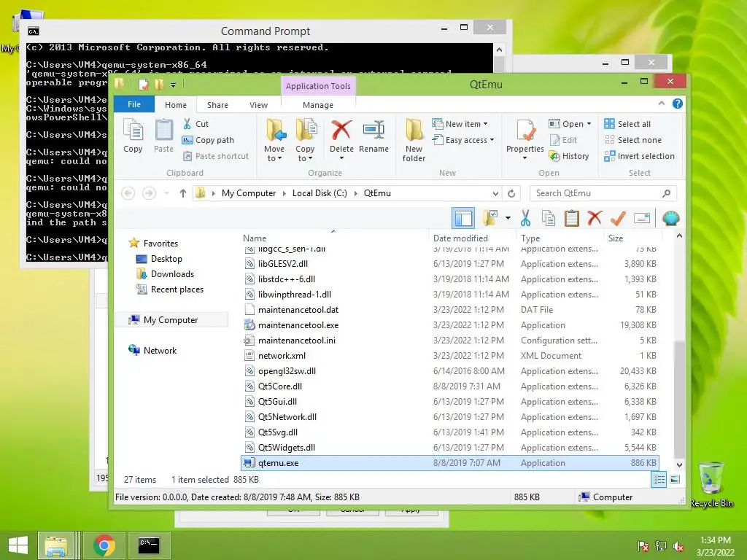
Task: Click the Copy pages icon in the toolbar
Action: (549, 218)
